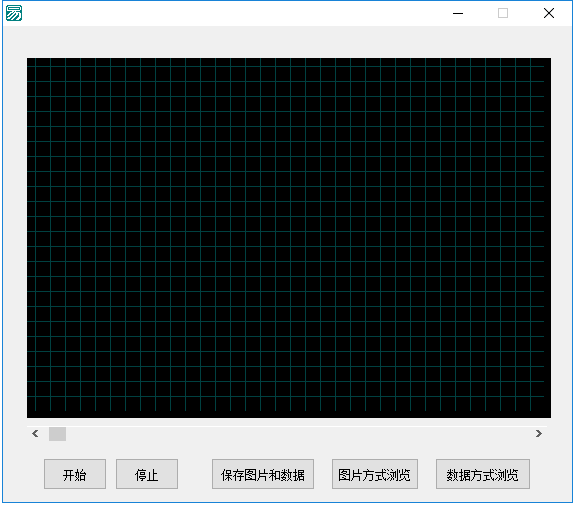The image size is (575, 505).
Task: Click the green app icon in title bar
Action: 14,13
